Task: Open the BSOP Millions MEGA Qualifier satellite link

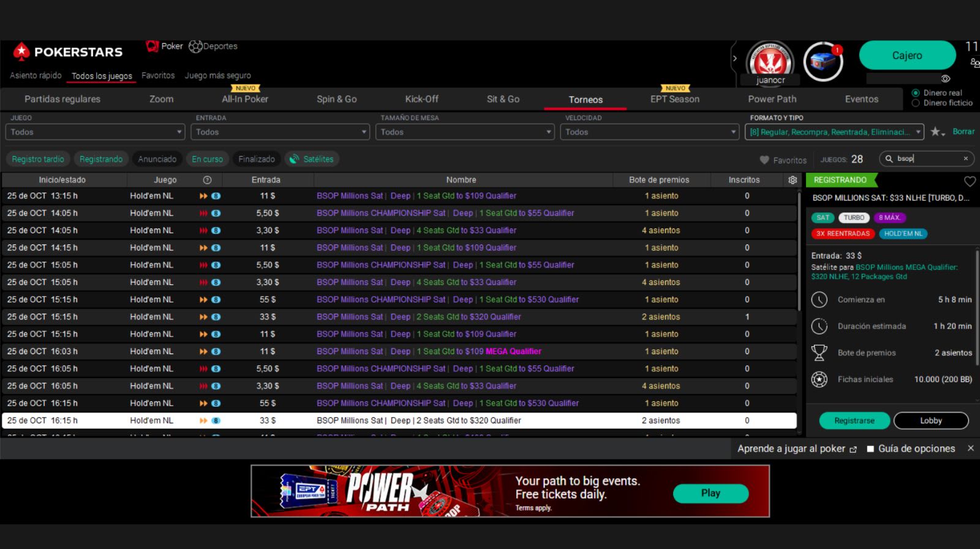Action: click(884, 271)
